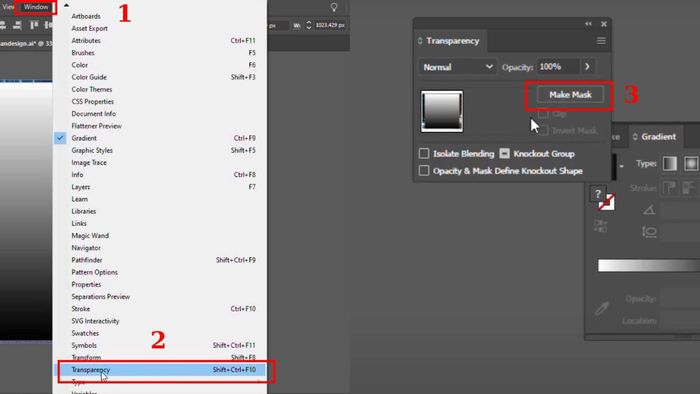Viewport: 700px width, 394px height.
Task: Toggle the Invert Mask checkbox
Action: pyautogui.click(x=543, y=131)
